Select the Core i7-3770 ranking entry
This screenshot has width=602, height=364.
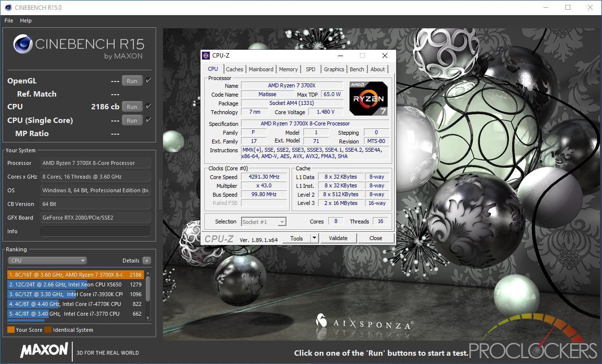(x=75, y=314)
